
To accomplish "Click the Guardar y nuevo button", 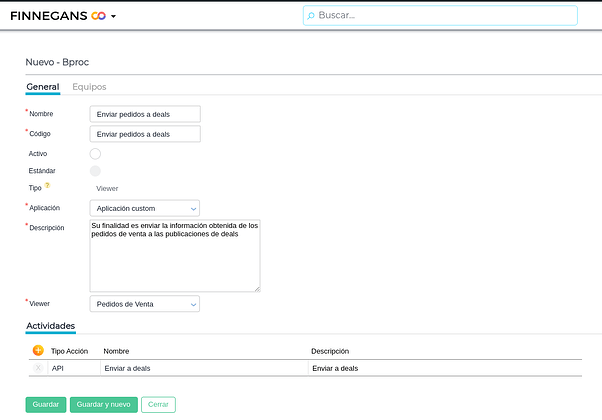I will [x=104, y=405].
